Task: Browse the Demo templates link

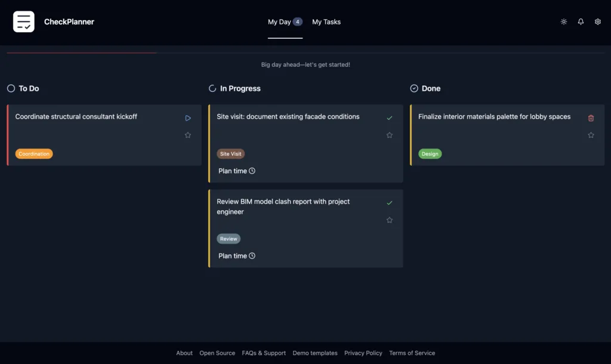Action: [315, 353]
